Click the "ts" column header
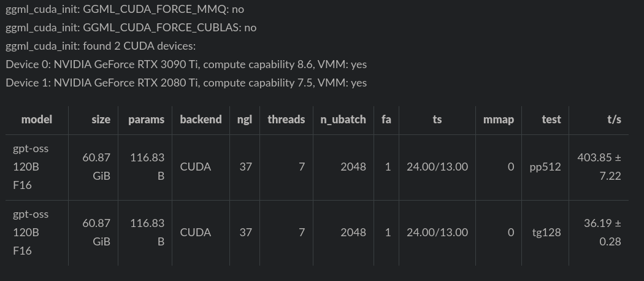 click(437, 120)
